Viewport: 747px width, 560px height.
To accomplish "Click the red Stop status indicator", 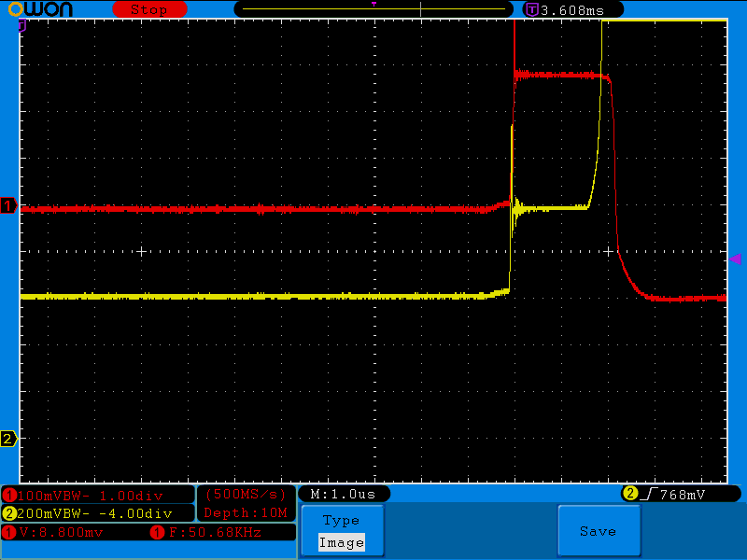I will (x=149, y=9).
